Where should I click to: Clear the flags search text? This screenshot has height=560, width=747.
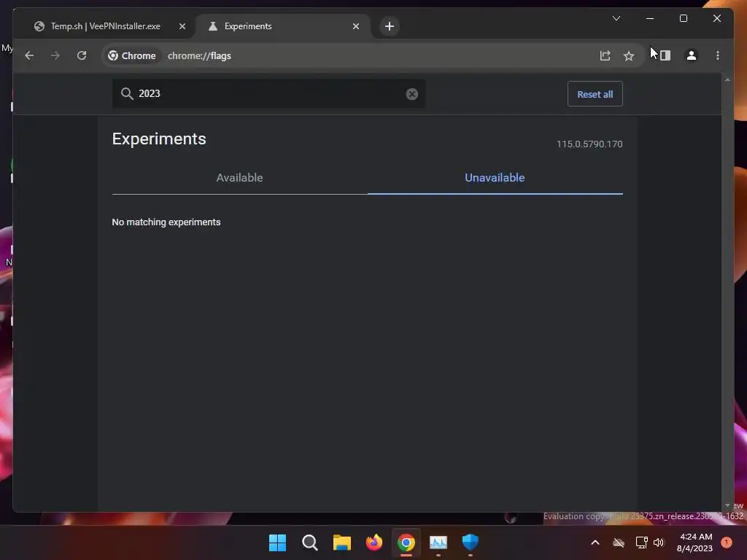coord(412,94)
